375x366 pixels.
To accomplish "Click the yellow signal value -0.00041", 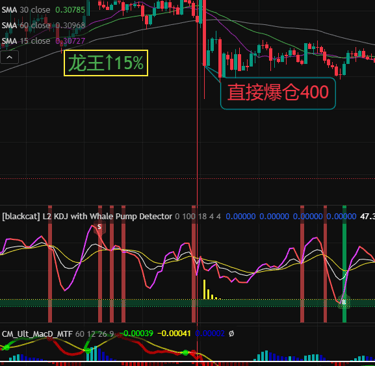I will point(174,333).
